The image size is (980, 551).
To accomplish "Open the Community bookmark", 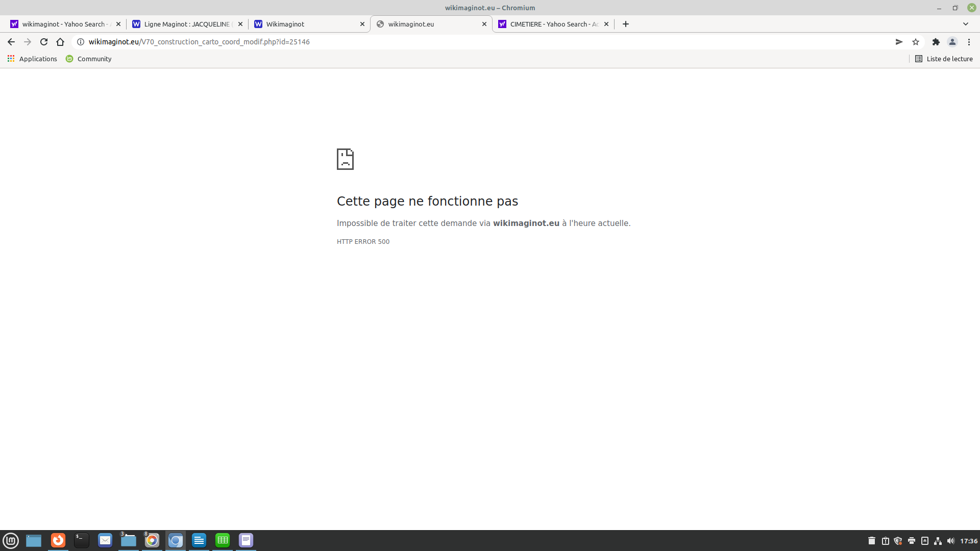I will point(89,59).
